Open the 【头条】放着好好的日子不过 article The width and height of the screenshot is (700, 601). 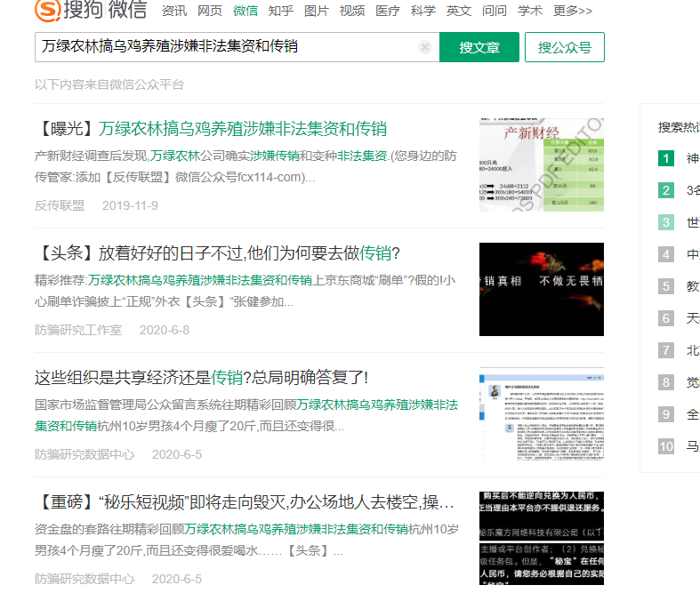217,253
